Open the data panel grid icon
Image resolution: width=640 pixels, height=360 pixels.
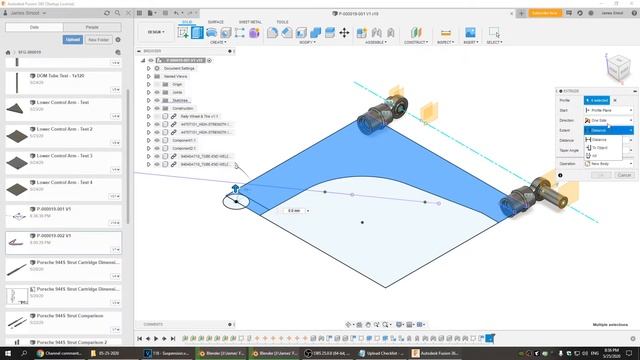point(139,13)
